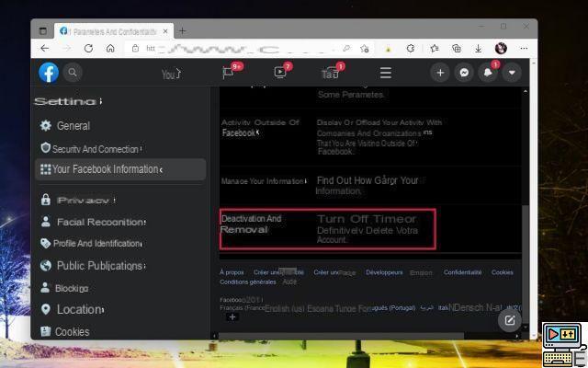Open Activity Outside Of Facebook row
This screenshot has height=368, width=588.
point(370,137)
